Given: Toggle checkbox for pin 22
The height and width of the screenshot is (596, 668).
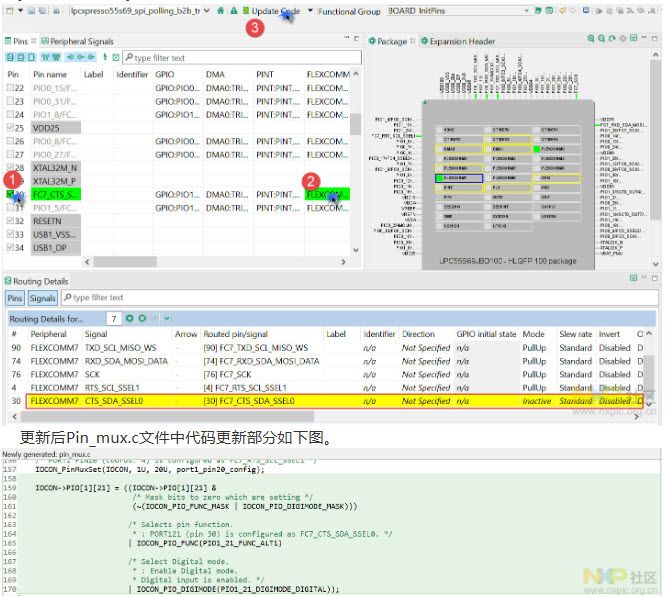Looking at the screenshot, I should (x=10, y=88).
